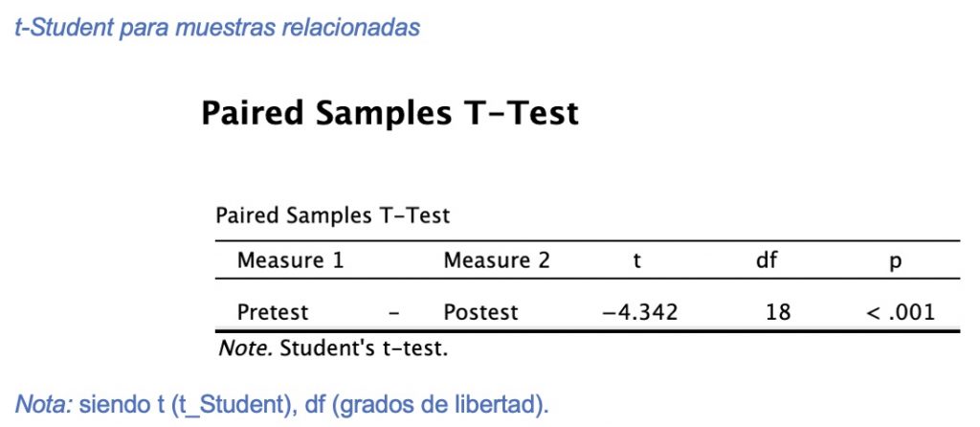Click the small table title above the columns
This screenshot has height=427, width=980.
[332, 215]
